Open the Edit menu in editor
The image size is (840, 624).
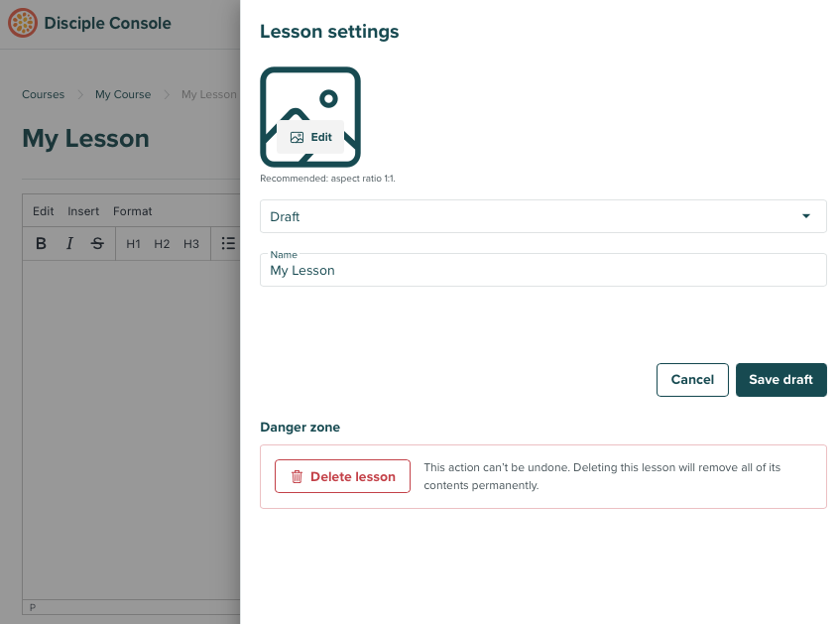(x=44, y=211)
